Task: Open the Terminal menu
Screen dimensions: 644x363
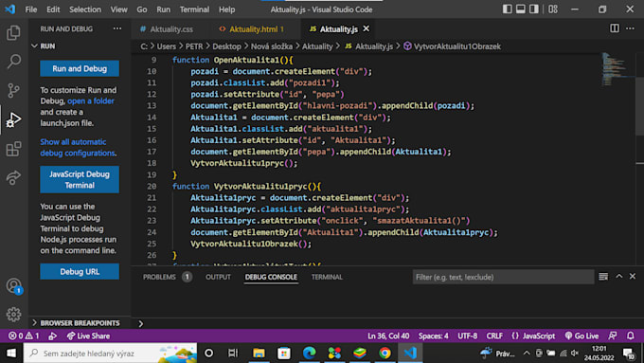Action: click(194, 9)
